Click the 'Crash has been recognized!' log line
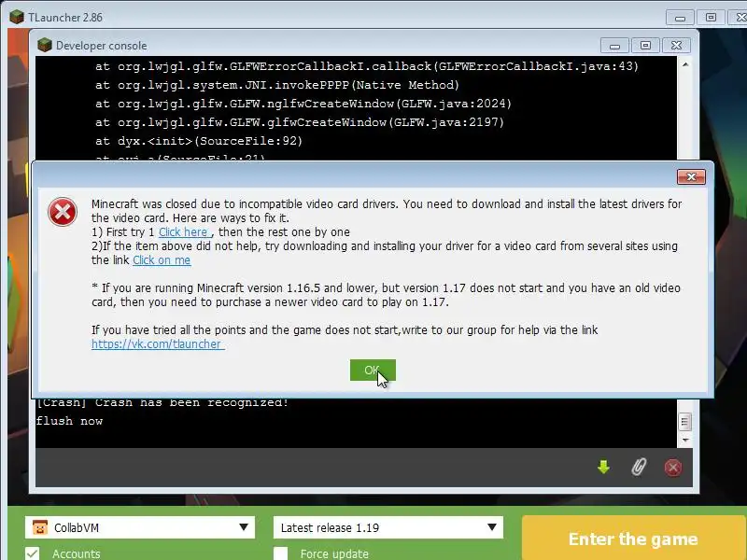747x560 pixels. click(162, 402)
